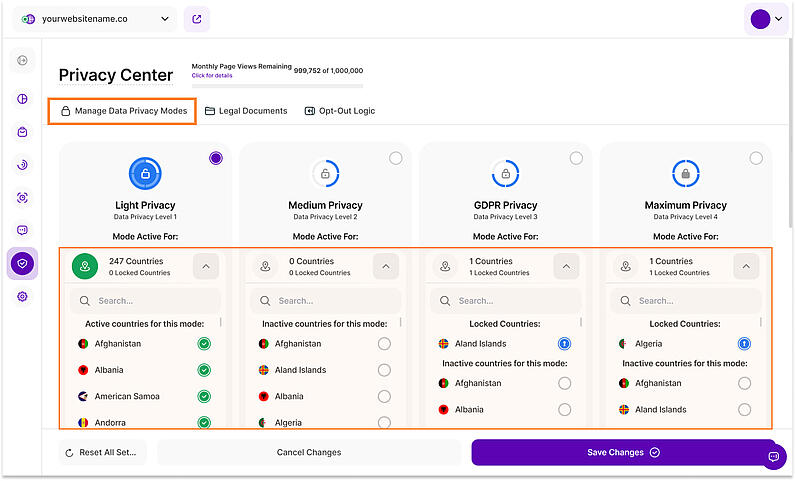Open site in new tab icon
Viewport: 795px width, 481px height.
(x=197, y=19)
